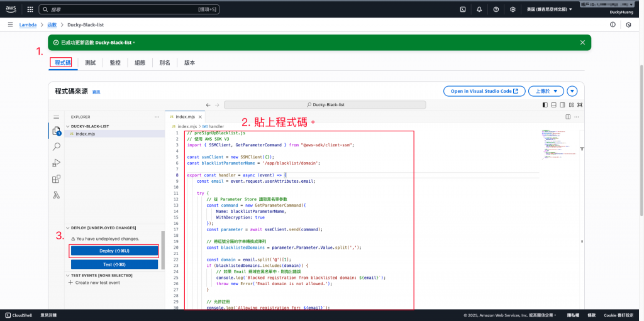Click the code minimap
This screenshot has width=644, height=321.
(559, 146)
